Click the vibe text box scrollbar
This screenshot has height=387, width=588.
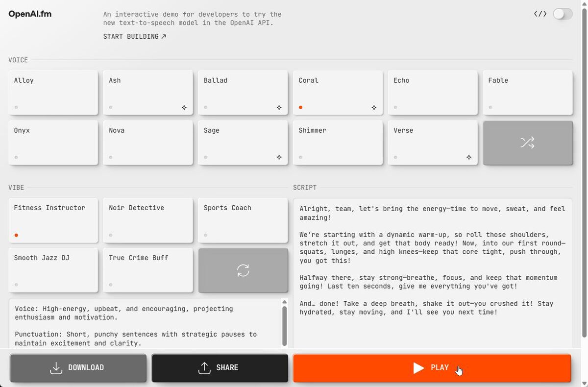coord(284,326)
